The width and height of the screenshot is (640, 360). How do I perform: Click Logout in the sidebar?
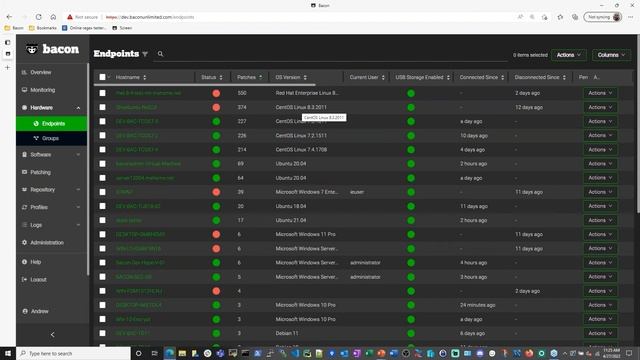point(34,280)
